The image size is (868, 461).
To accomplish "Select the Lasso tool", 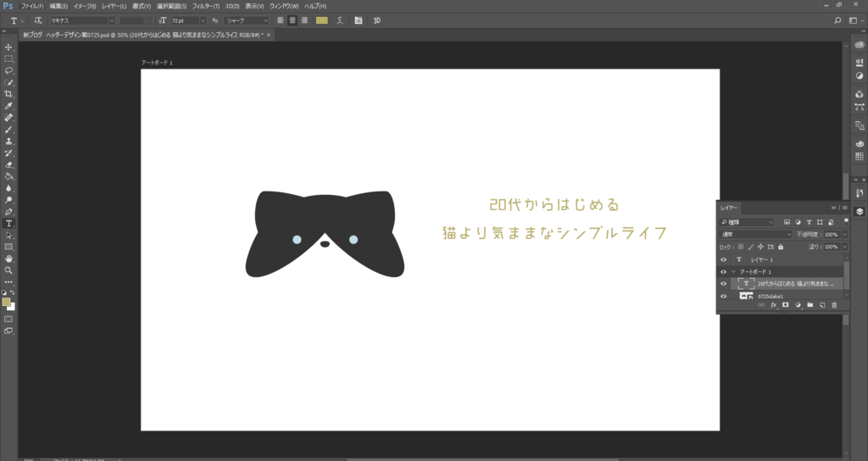I will (x=8, y=71).
